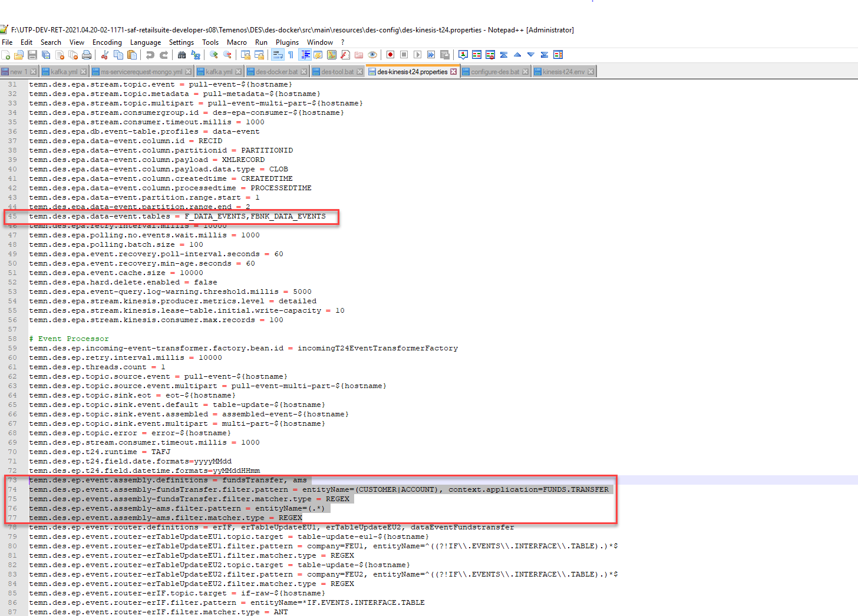
Task: Close the des-kinesis-t24.properties tab
Action: [454, 72]
